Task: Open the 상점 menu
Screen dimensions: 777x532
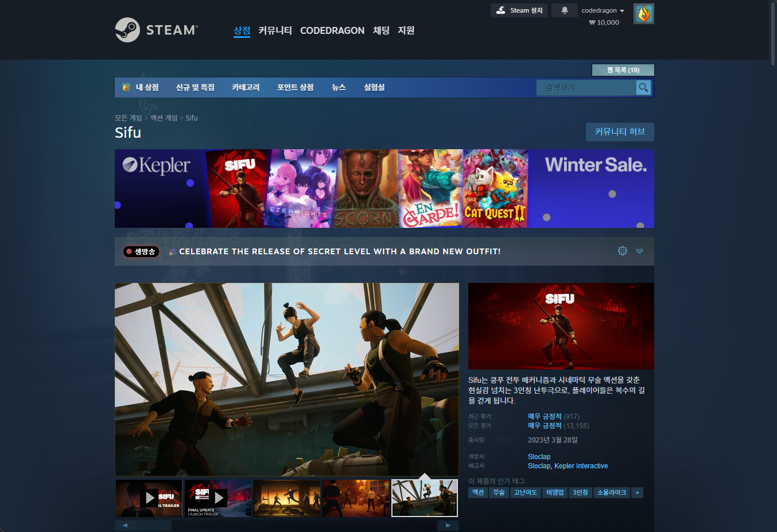Action: click(x=242, y=30)
